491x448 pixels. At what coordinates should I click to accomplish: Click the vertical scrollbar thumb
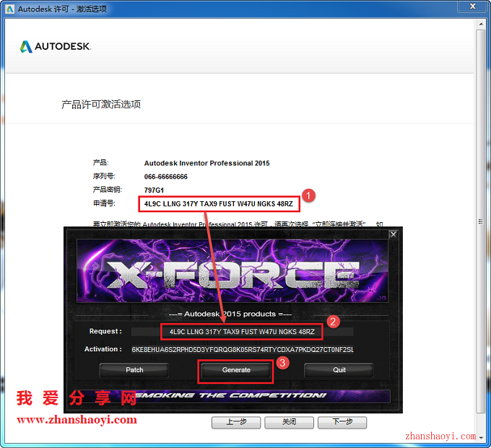481,221
